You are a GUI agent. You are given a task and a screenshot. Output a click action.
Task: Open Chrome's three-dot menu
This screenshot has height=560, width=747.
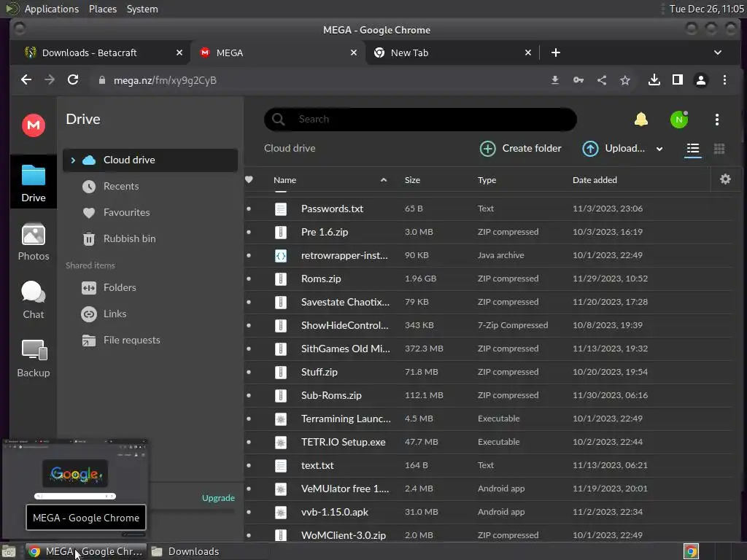[724, 80]
